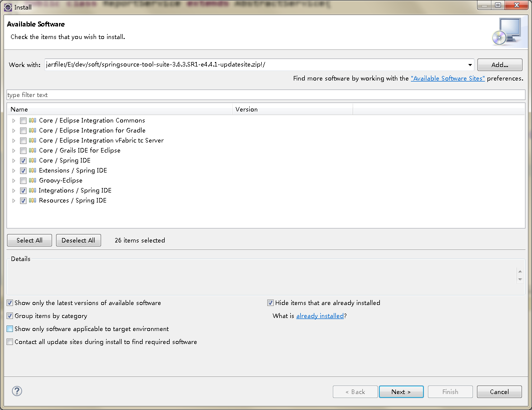Click the Version column header

point(293,109)
